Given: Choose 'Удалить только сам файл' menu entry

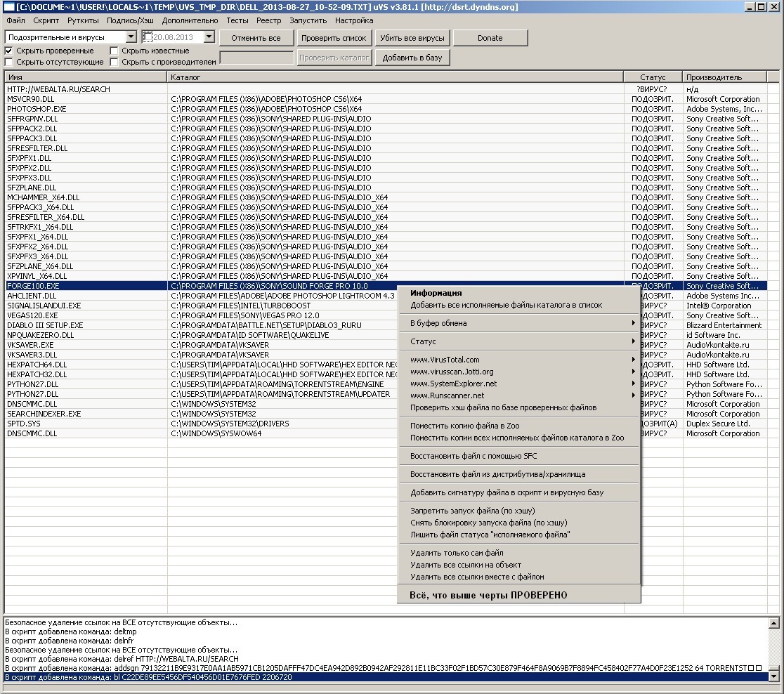Looking at the screenshot, I should point(457,553).
